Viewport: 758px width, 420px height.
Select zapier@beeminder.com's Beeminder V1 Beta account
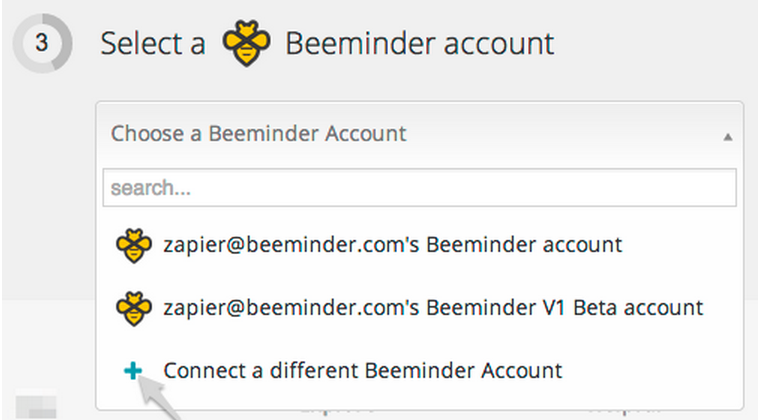419,308
